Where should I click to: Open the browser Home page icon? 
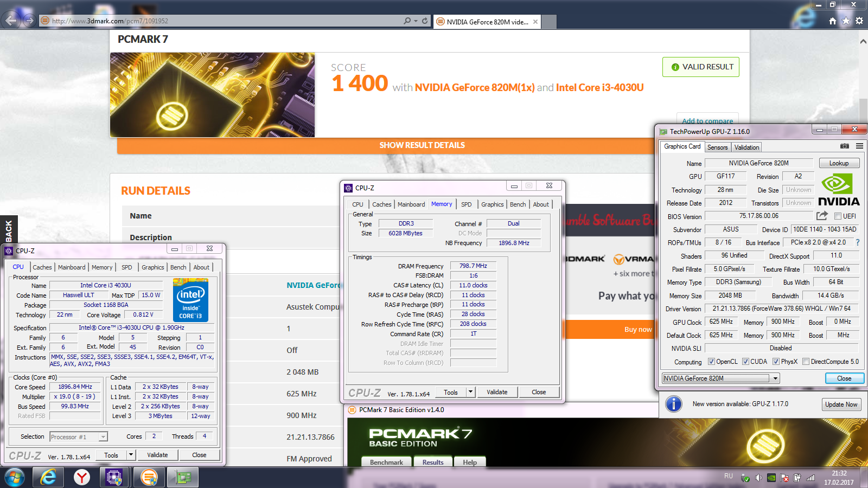833,21
